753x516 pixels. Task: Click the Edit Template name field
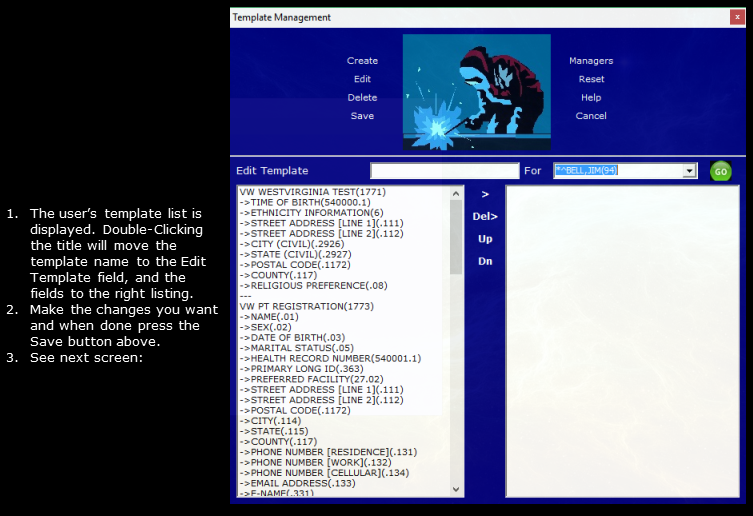(444, 171)
